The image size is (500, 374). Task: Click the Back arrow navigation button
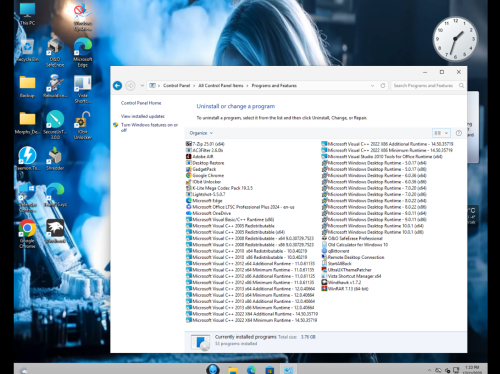click(117, 86)
